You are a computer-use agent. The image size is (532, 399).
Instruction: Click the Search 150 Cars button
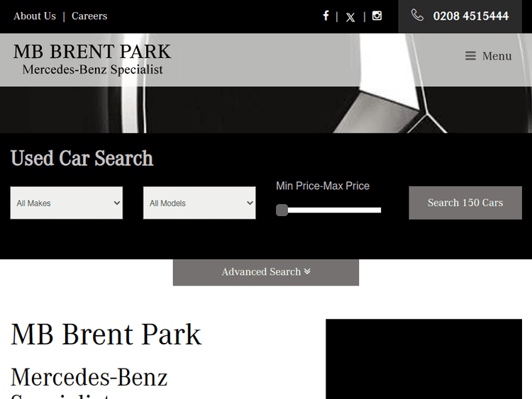(465, 203)
